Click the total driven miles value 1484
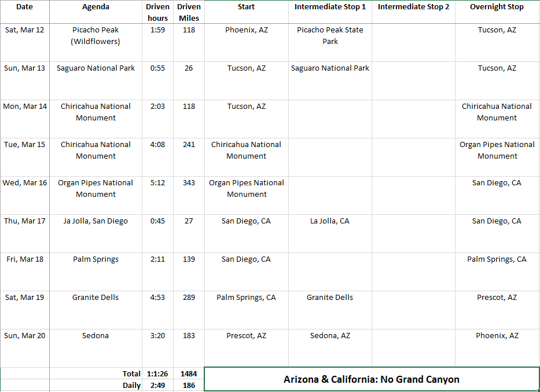The height and width of the screenshot is (392, 540). click(189, 374)
